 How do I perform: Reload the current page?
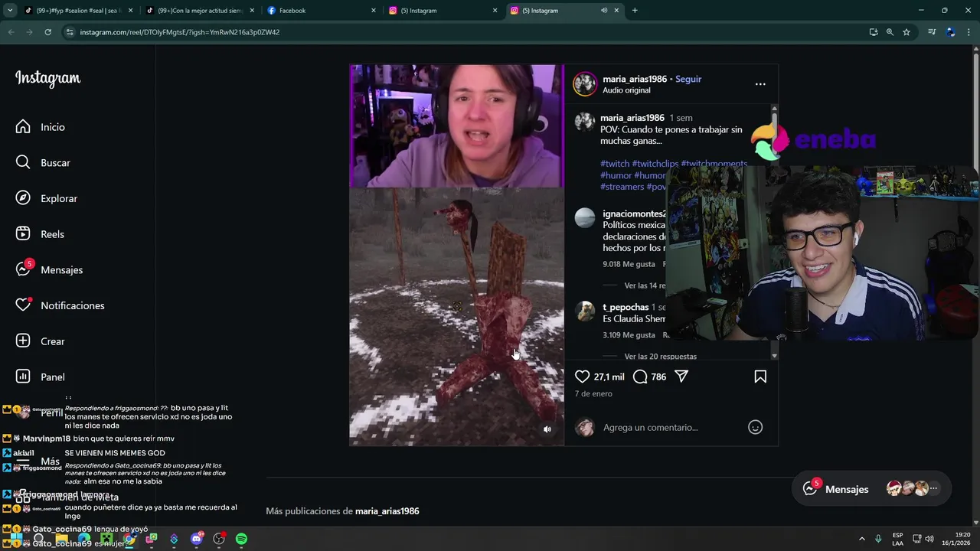(x=47, y=32)
